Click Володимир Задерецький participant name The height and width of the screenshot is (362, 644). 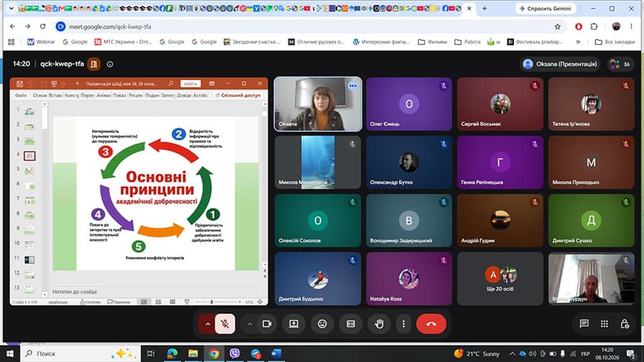401,240
